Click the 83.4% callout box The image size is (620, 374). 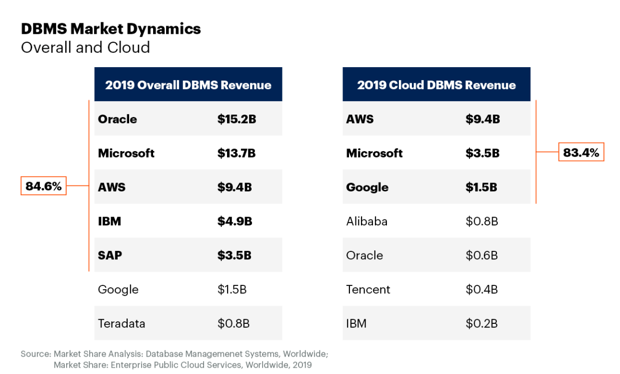(581, 152)
